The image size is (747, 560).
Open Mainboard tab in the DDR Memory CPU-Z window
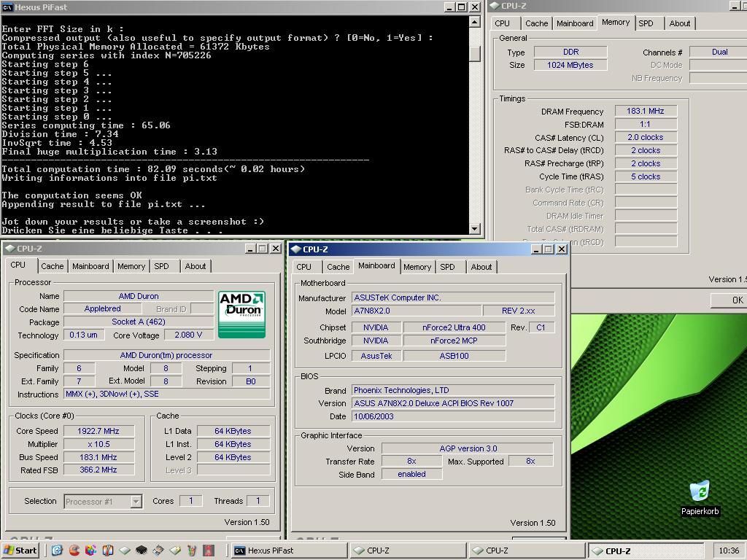click(575, 23)
